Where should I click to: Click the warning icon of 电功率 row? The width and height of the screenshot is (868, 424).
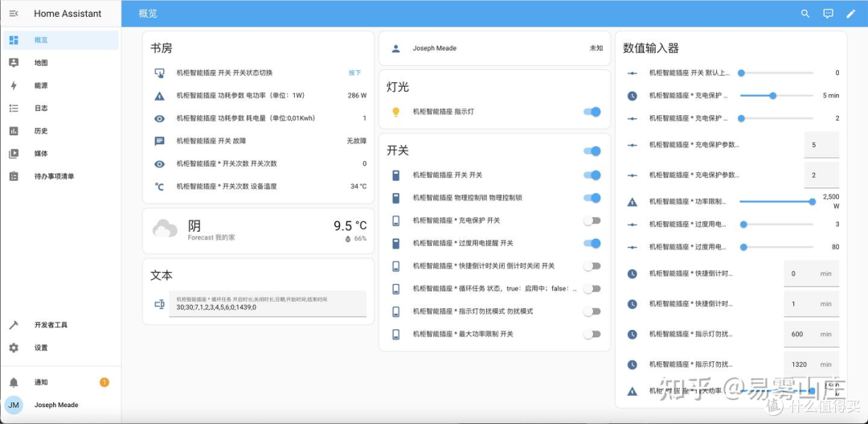click(x=159, y=95)
